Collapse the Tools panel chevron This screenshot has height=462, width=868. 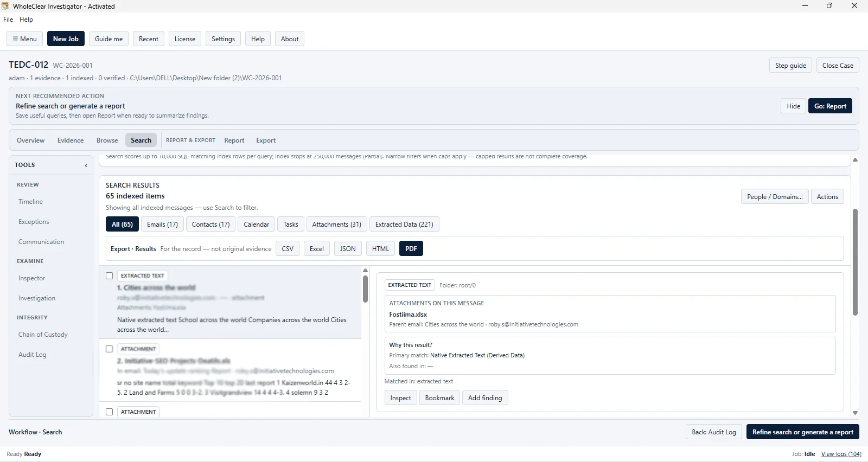point(86,165)
